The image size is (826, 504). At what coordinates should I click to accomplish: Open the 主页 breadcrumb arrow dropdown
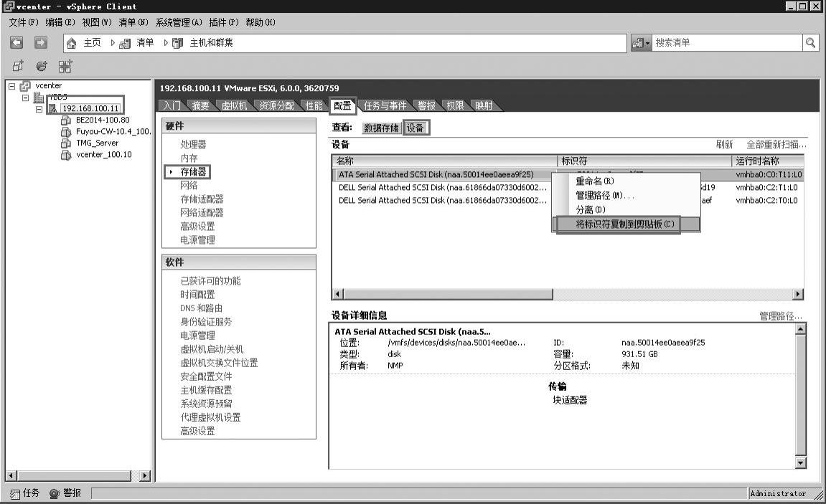point(113,42)
